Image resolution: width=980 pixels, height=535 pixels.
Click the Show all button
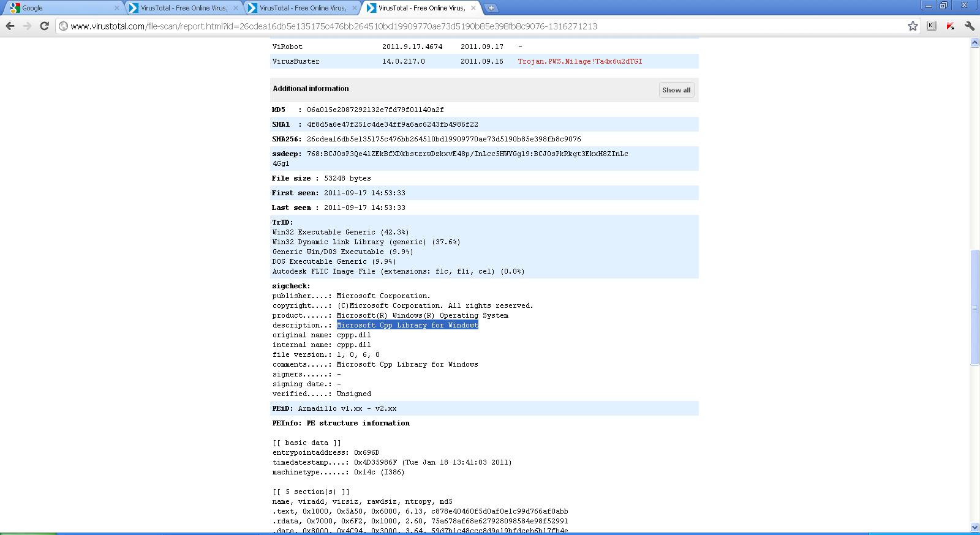click(676, 90)
